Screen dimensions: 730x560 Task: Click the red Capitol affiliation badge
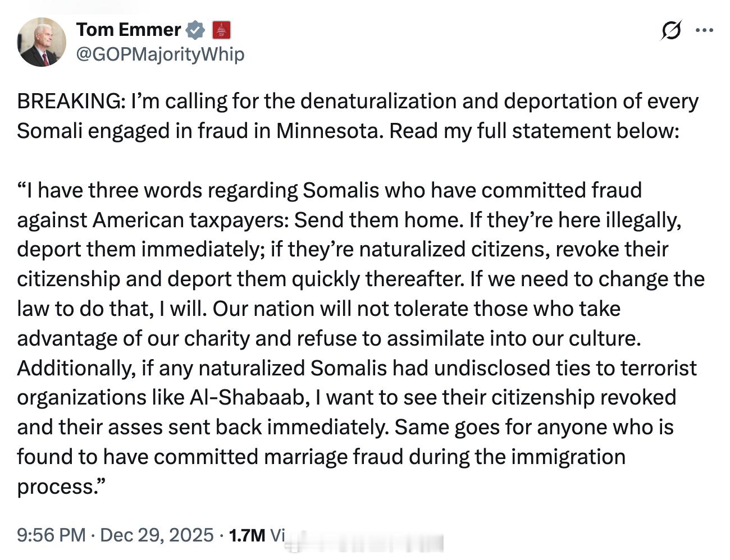click(221, 30)
